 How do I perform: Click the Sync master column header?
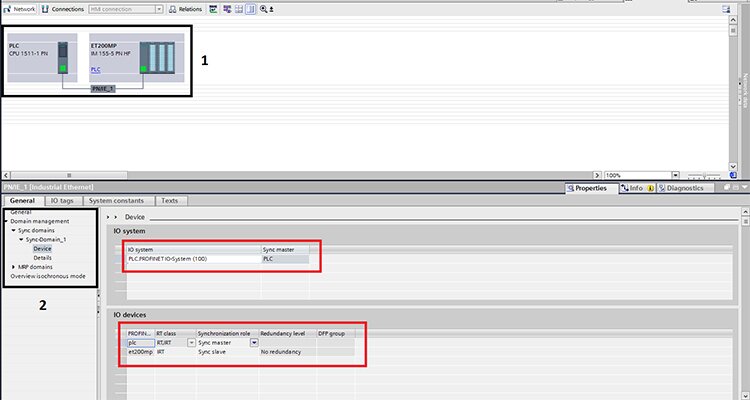click(285, 250)
